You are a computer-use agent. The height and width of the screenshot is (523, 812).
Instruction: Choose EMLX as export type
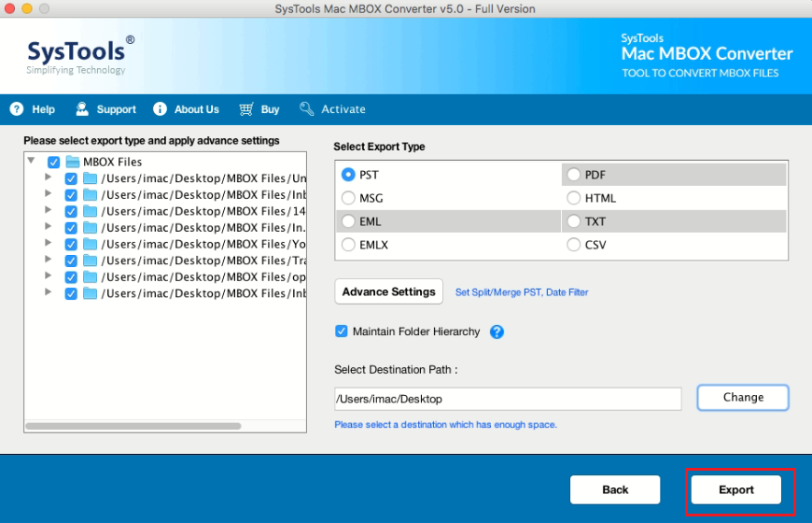point(348,245)
